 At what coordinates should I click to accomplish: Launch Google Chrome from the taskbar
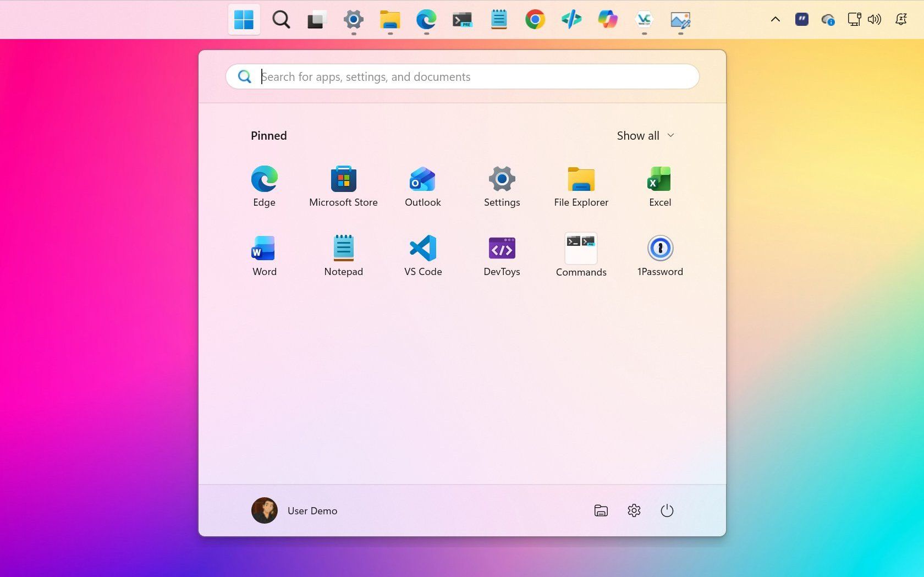535,20
